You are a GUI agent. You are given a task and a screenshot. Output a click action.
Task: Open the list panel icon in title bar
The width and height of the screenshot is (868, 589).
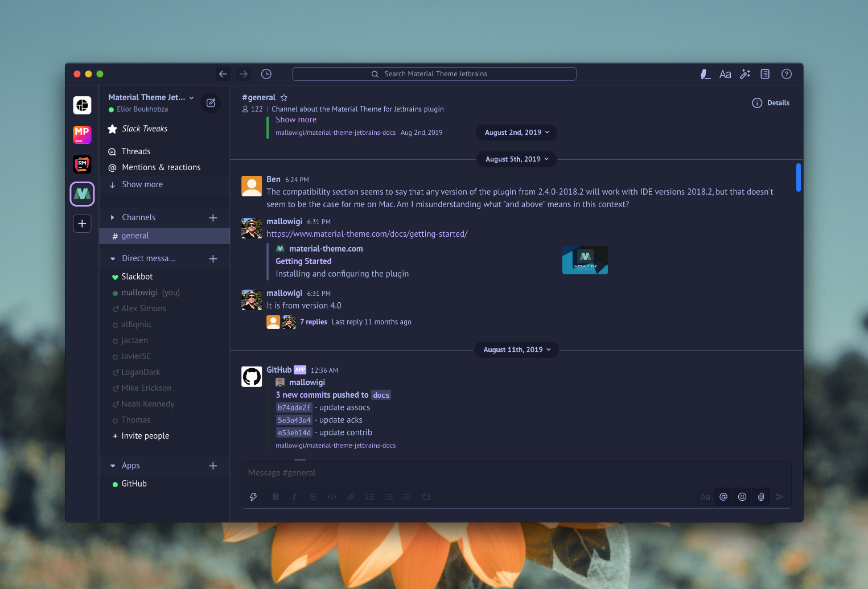[765, 74]
